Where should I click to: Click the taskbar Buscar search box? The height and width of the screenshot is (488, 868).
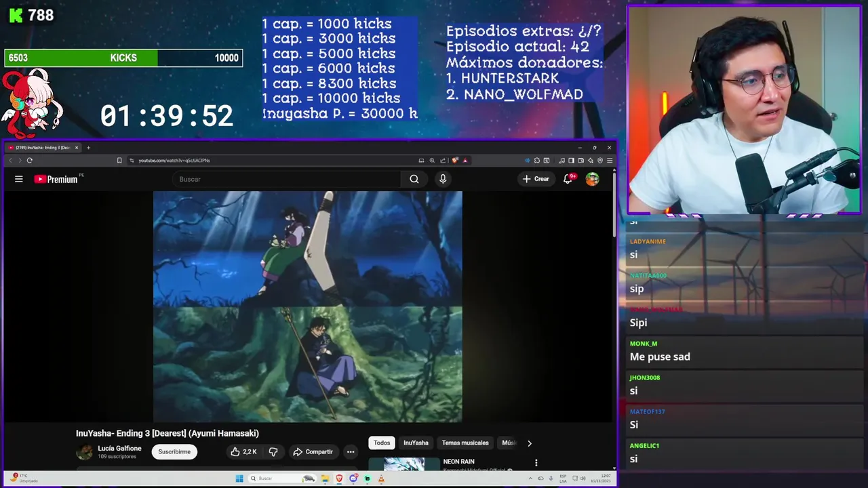pos(282,479)
